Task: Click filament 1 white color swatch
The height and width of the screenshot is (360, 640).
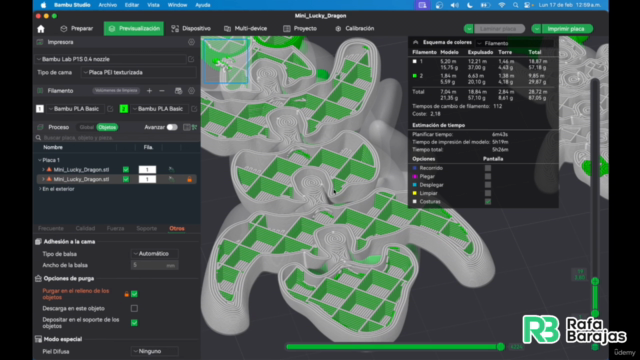Action: [x=40, y=109]
